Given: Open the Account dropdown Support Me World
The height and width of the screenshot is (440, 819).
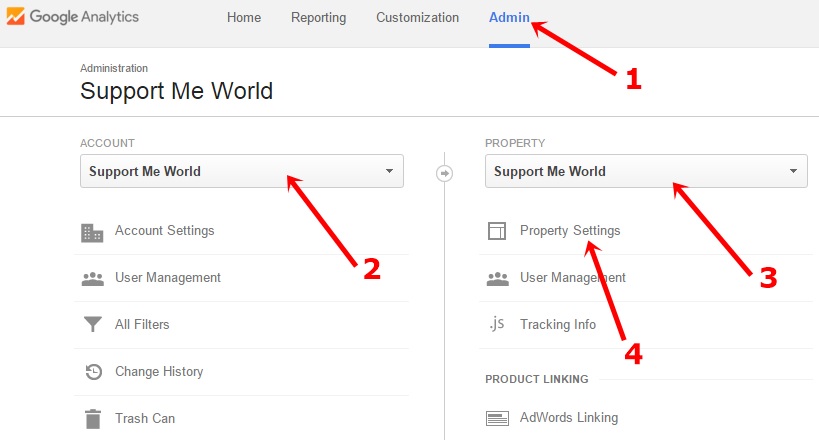Looking at the screenshot, I should (242, 171).
